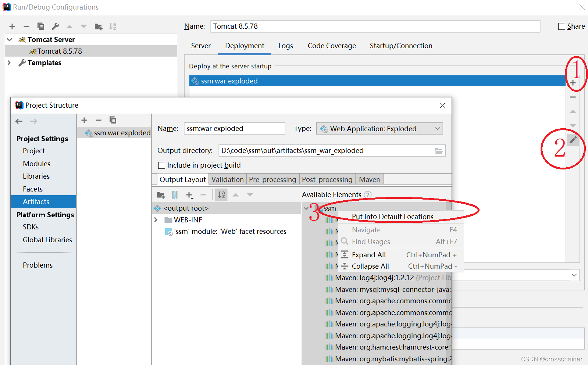Edit deployment artifact with pencil icon
The height and width of the screenshot is (365, 588).
tap(573, 140)
